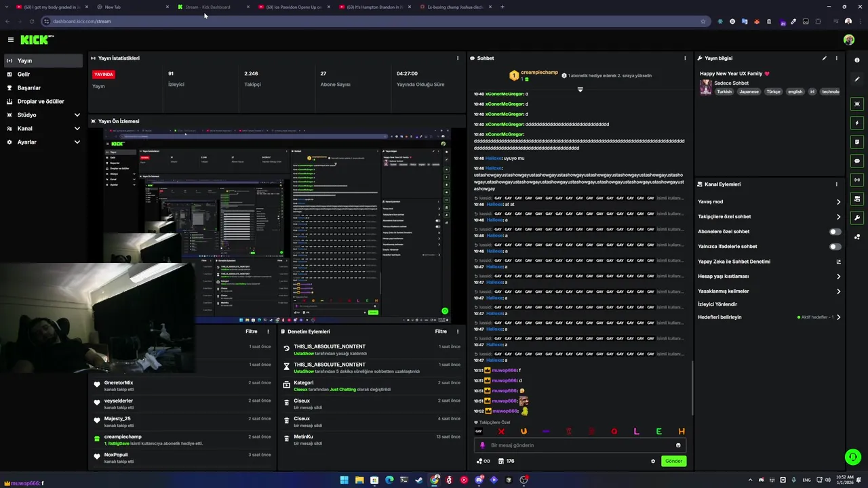Toggle the stream preview panel icon in right toolbar
868x488 pixels.
coord(857,104)
